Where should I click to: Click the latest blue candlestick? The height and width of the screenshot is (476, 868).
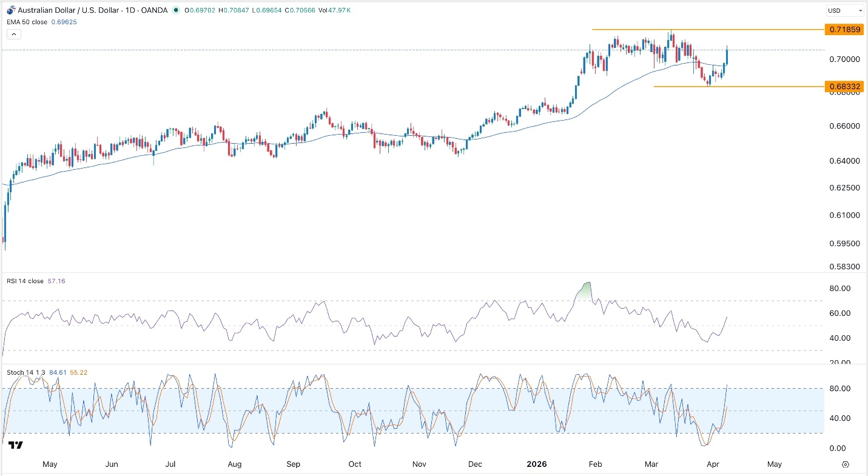pos(727,56)
